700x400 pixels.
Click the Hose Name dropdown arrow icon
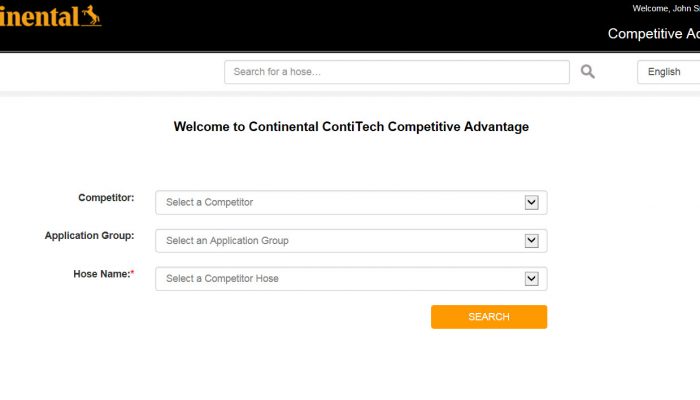(532, 278)
